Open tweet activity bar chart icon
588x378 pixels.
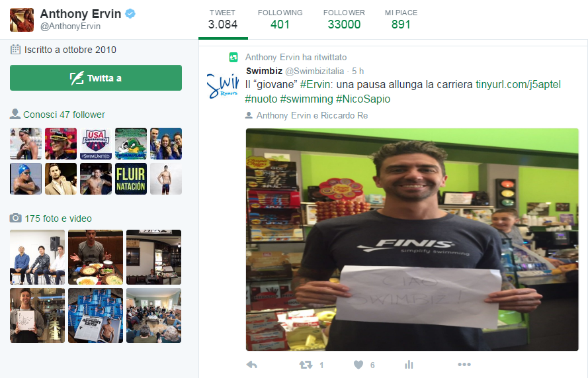pyautogui.click(x=409, y=365)
